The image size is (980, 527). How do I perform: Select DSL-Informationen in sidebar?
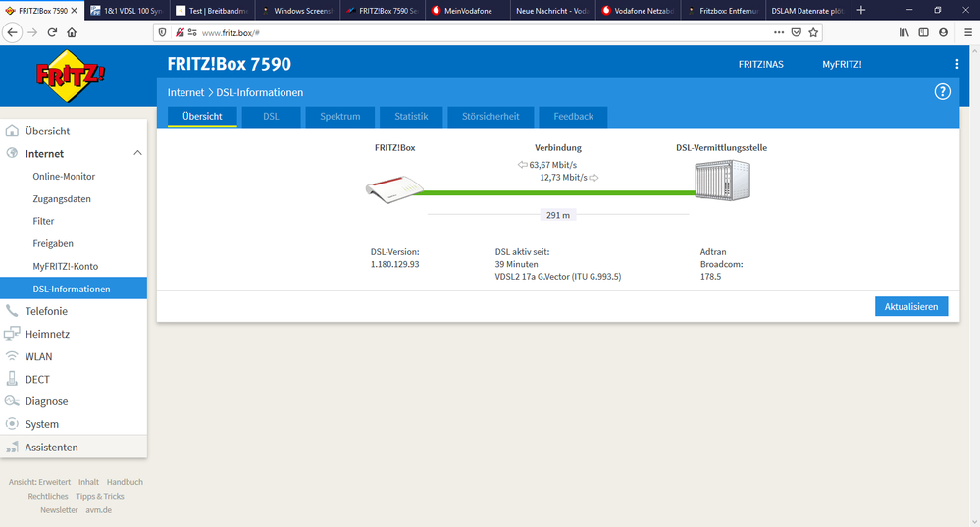[74, 289]
